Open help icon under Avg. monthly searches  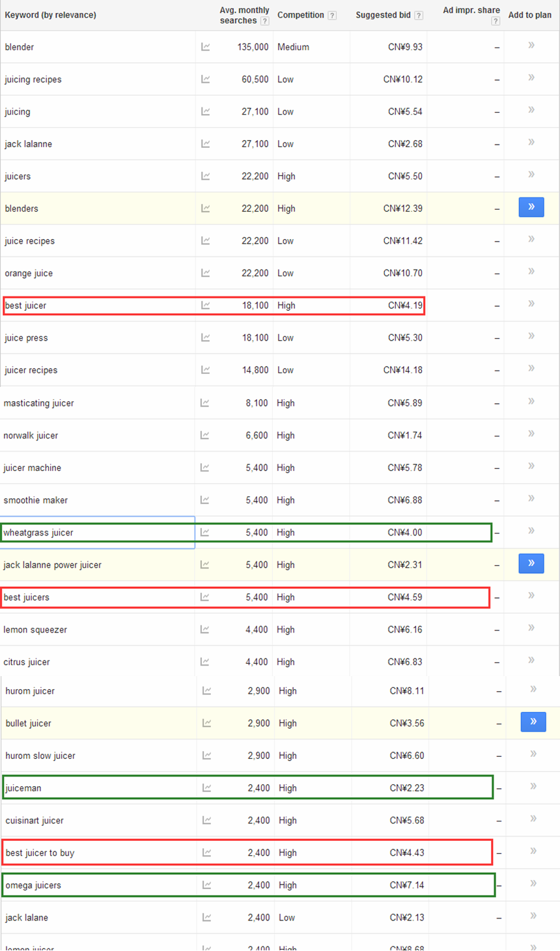(264, 21)
